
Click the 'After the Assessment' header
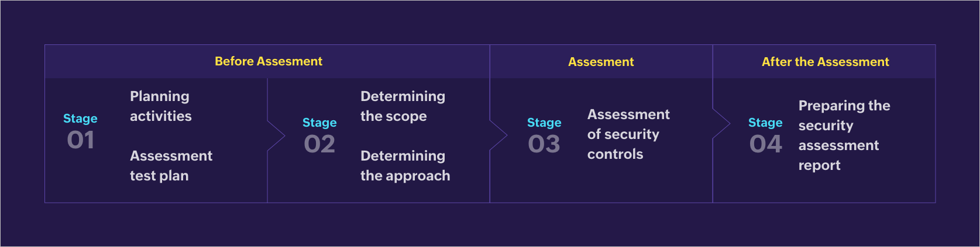(825, 62)
